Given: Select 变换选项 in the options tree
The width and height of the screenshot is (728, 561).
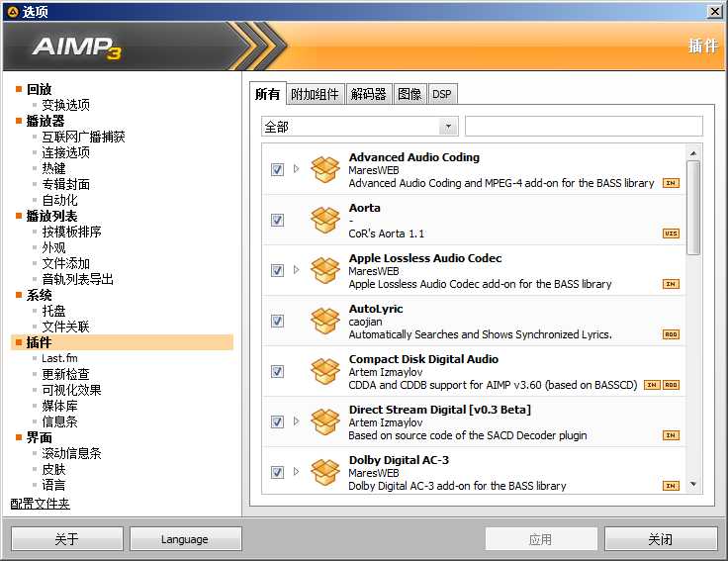Looking at the screenshot, I should (66, 105).
